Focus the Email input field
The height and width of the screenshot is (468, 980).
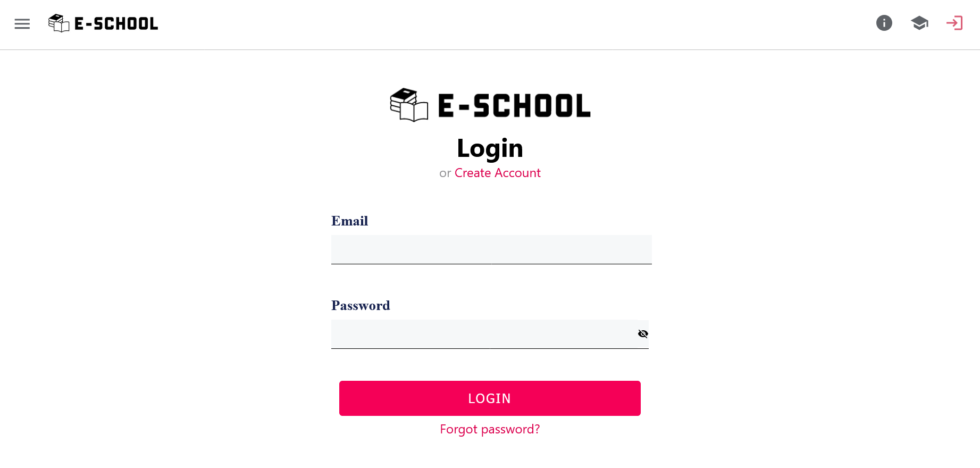coord(491,249)
